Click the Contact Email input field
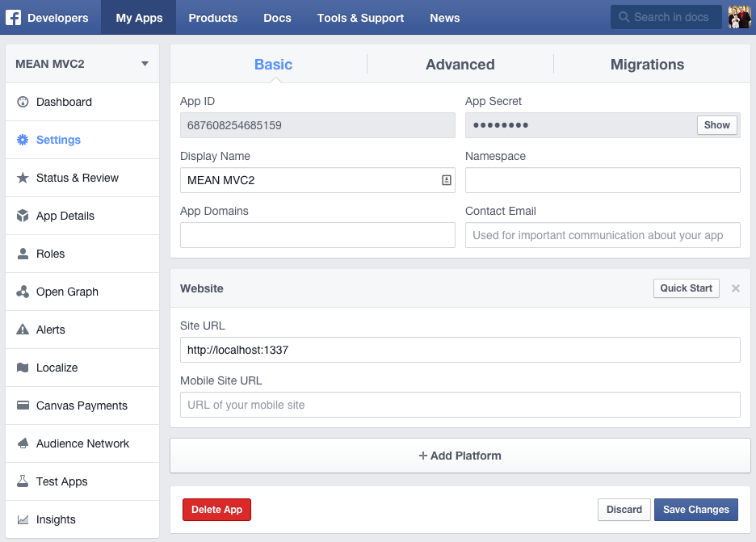Screen dimensions: 756x542 click(x=603, y=235)
